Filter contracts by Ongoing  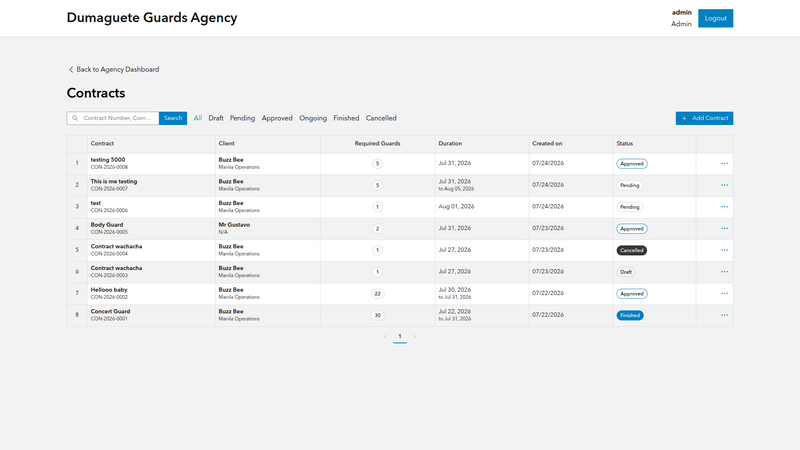313,118
